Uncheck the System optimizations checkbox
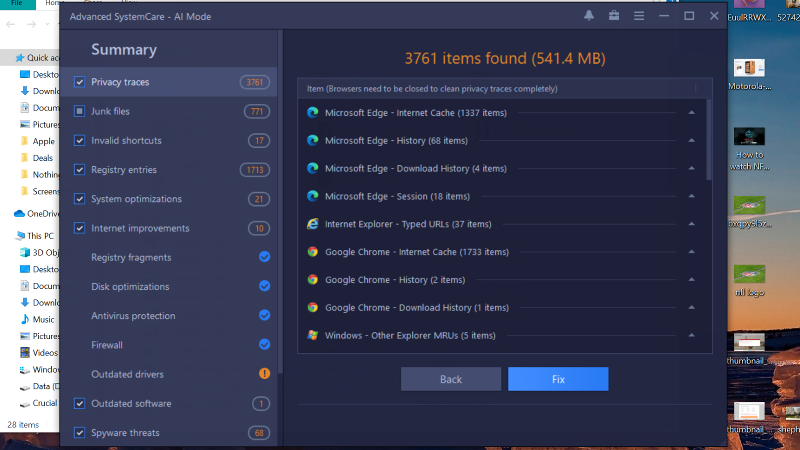This screenshot has height=450, width=800. (79, 198)
